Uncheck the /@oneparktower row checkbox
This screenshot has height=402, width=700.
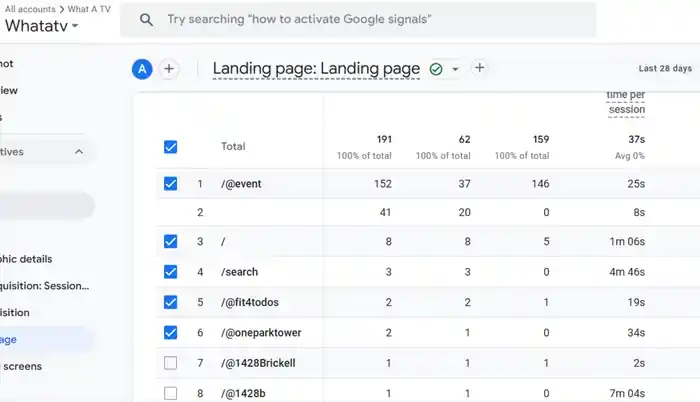point(171,333)
